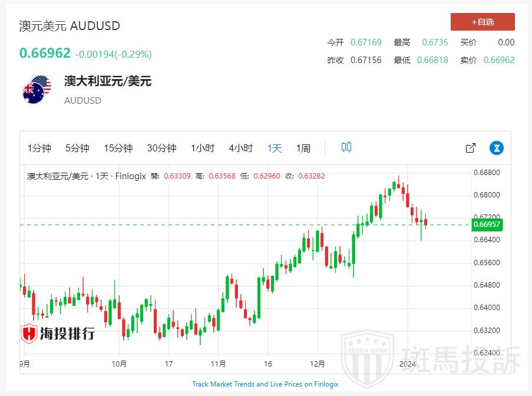Select the 1小时 timeframe

pyautogui.click(x=202, y=148)
